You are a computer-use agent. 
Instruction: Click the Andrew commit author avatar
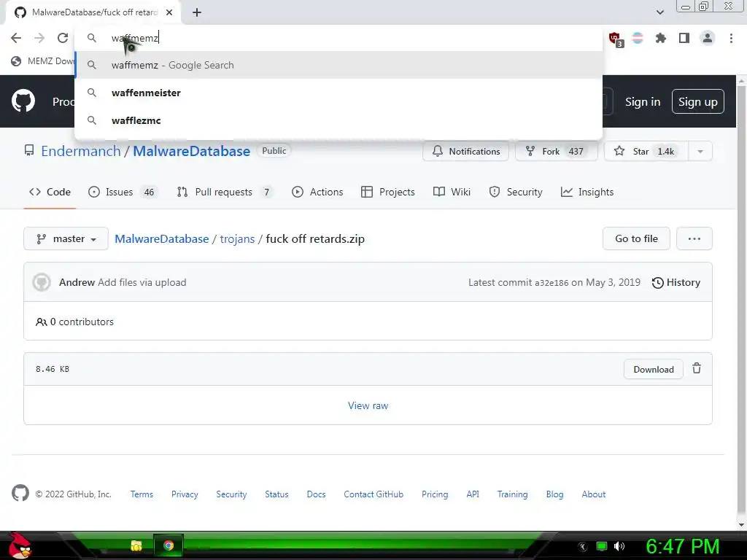pyautogui.click(x=42, y=282)
